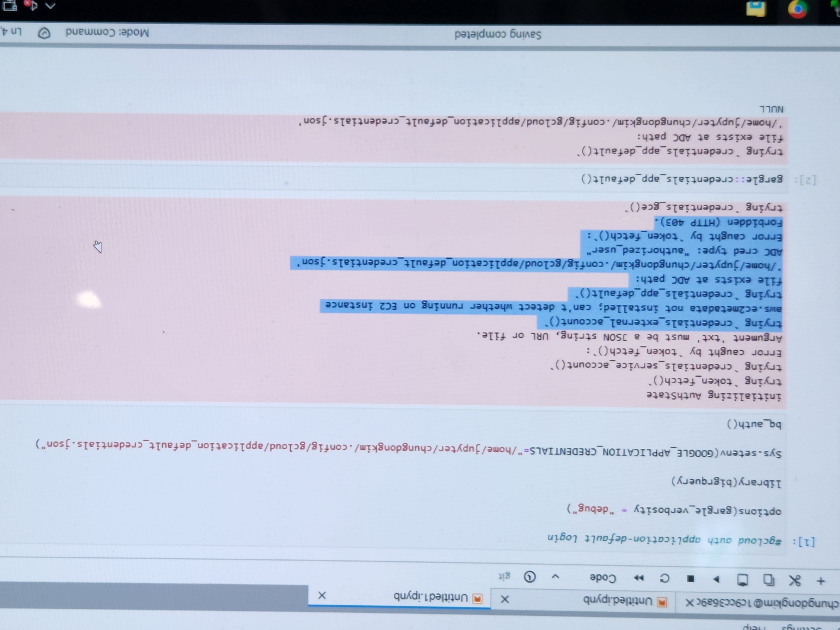The width and height of the screenshot is (840, 630).
Task: Click the notebook trust shield icon
Action: 44,33
